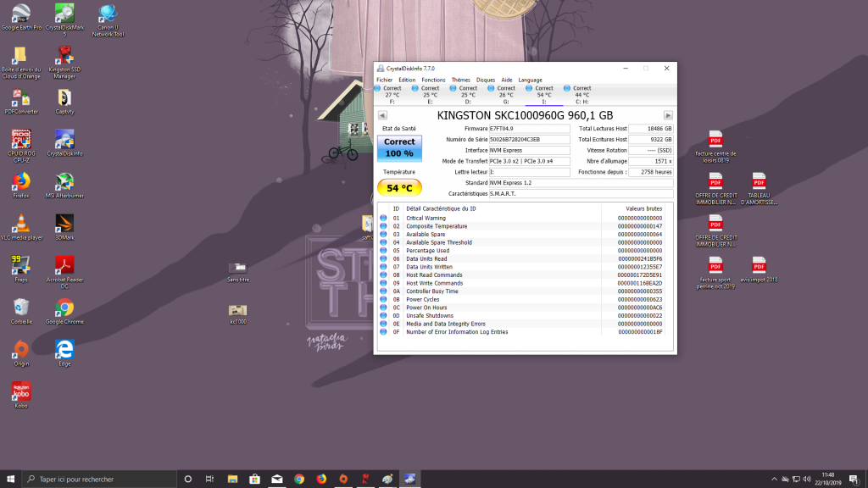The width and height of the screenshot is (868, 488).
Task: Open Fraps desktop icon
Action: click(21, 269)
